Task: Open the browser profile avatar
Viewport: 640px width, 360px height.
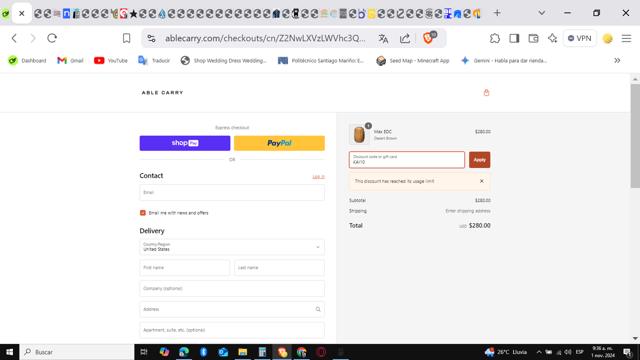Action: (x=608, y=38)
